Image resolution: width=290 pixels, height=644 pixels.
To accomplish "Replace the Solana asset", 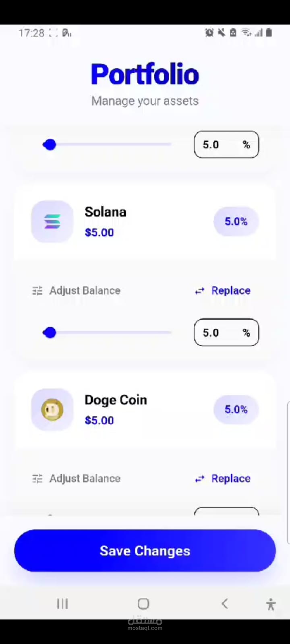I will pyautogui.click(x=231, y=291).
